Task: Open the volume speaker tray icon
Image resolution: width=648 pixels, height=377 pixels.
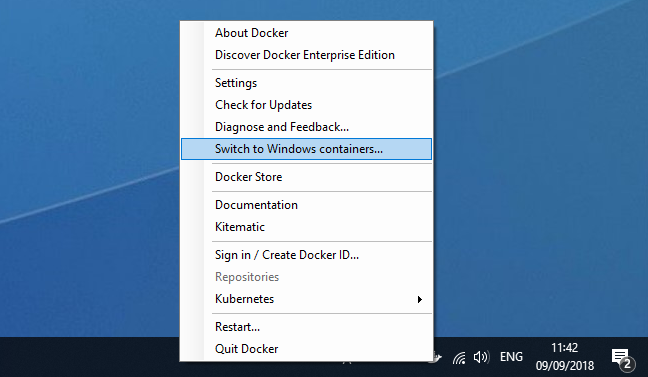Action: coord(481,357)
